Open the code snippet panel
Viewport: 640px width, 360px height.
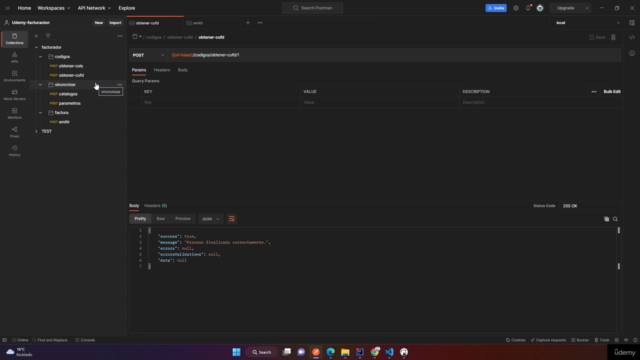point(632,37)
